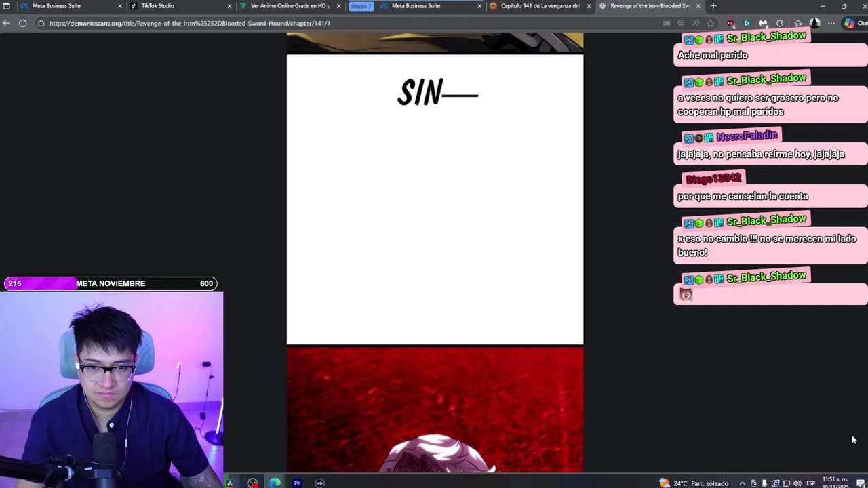Click the 215 goal counter value
Screen dimensions: 868x488
(x=15, y=283)
